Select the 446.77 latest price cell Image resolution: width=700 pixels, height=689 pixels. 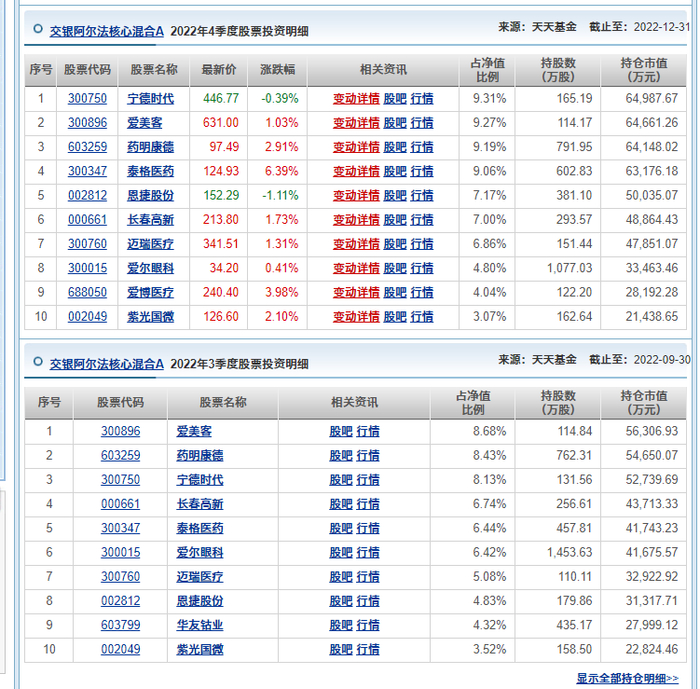pos(221,98)
